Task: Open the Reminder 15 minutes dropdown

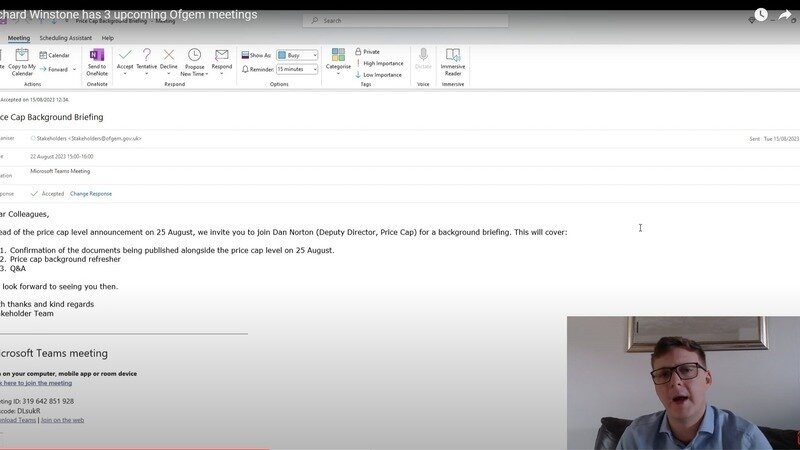Action: (x=297, y=69)
